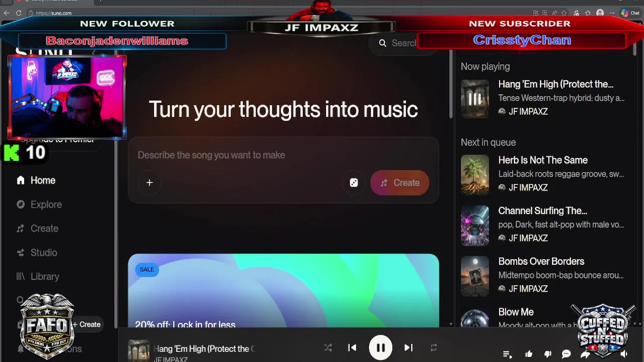The image size is (644, 362).
Task: Open song title Bombs Over Borders
Action: (541, 261)
